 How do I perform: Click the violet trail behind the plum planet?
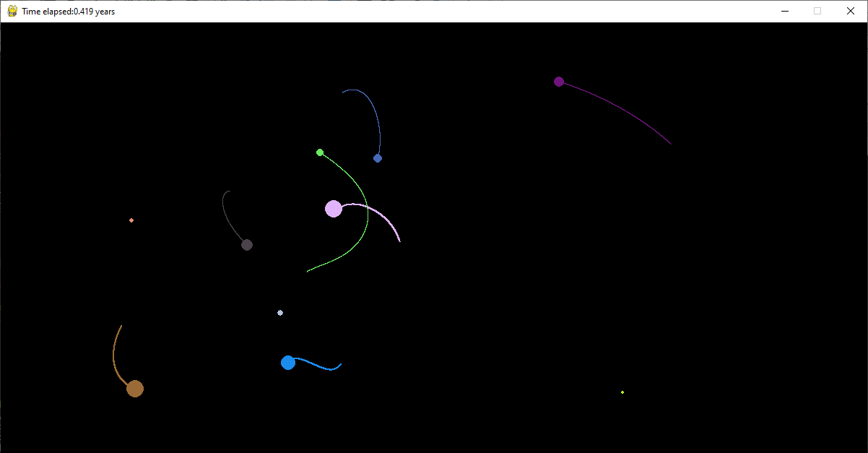(x=390, y=224)
